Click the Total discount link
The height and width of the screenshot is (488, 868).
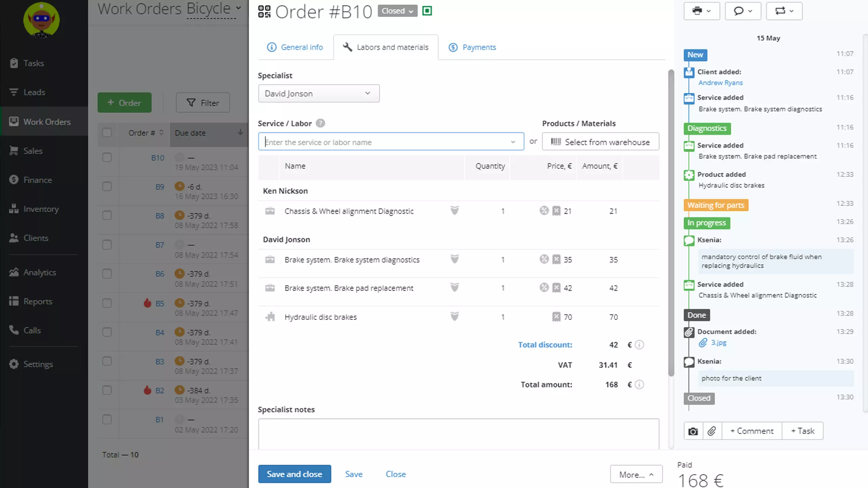point(545,345)
